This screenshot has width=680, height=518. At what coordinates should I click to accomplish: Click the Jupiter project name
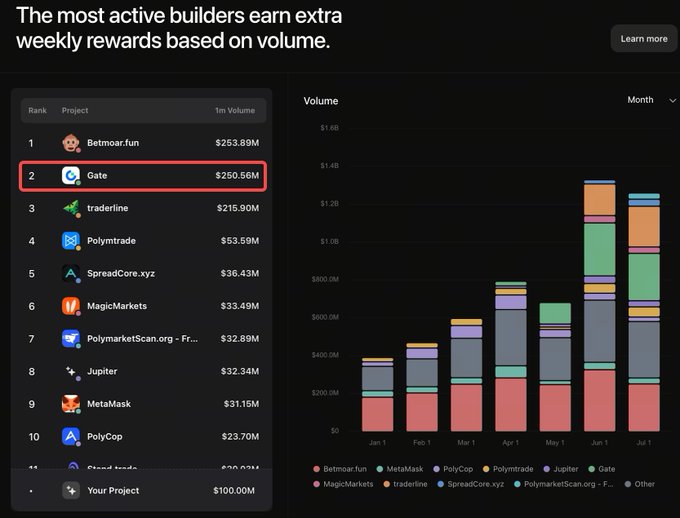tap(102, 371)
